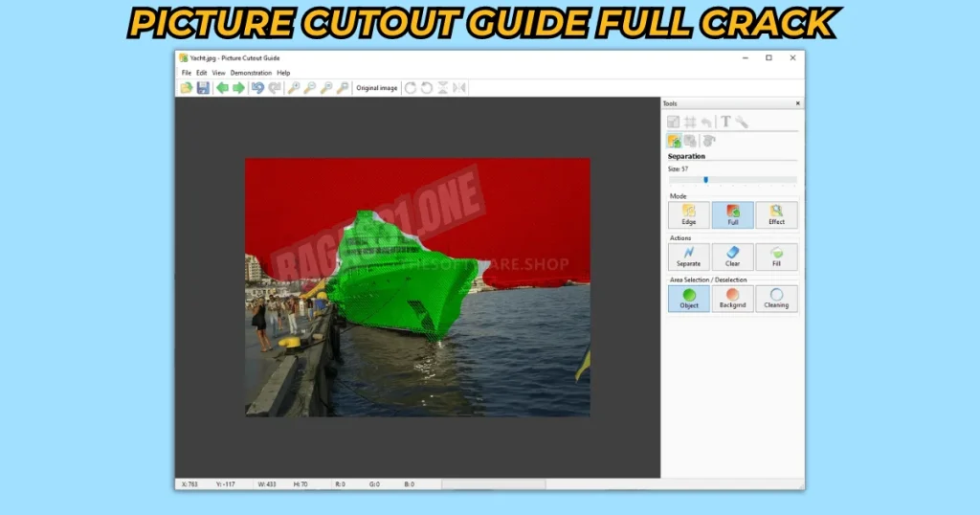This screenshot has width=980, height=515.
Task: Click the Separate action button
Action: coord(689,257)
